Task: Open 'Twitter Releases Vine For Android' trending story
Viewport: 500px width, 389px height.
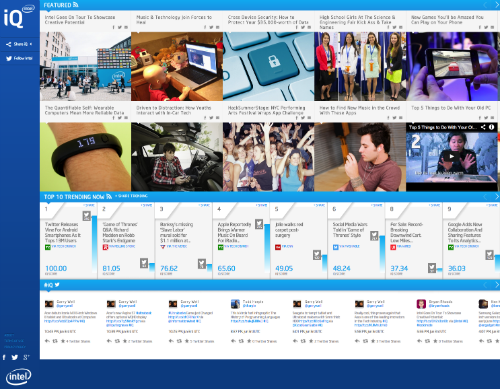Action: tap(63, 232)
